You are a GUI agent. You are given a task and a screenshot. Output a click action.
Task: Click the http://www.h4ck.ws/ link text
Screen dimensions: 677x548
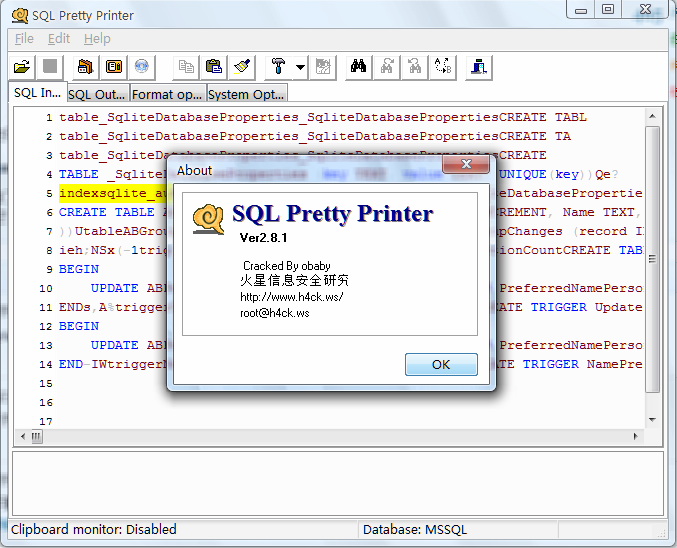tap(292, 297)
